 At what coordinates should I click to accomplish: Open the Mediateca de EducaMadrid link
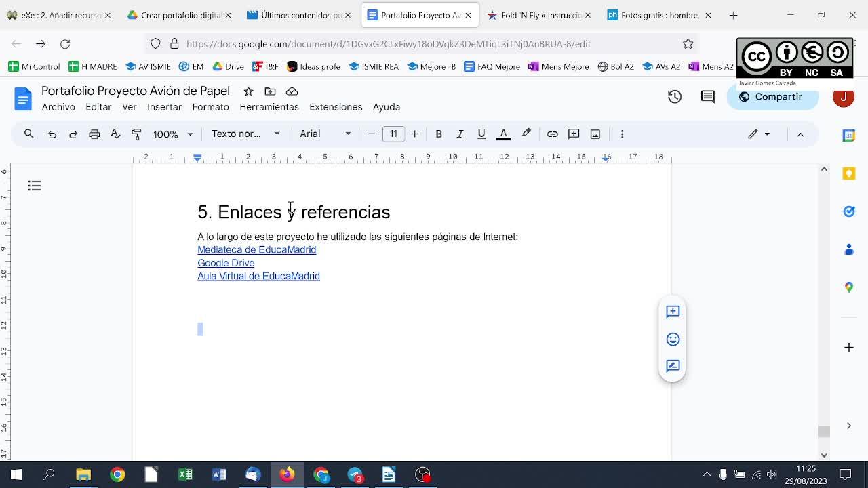coord(256,250)
